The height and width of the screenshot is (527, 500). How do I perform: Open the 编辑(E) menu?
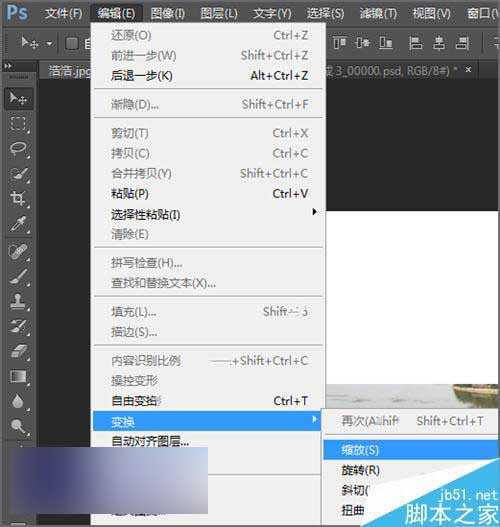click(x=116, y=13)
